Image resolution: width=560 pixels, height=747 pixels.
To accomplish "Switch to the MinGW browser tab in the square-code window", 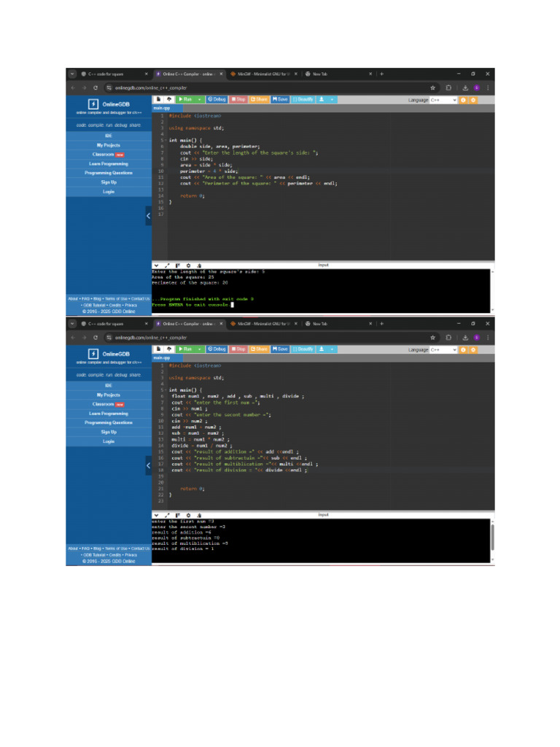I will coord(263,74).
